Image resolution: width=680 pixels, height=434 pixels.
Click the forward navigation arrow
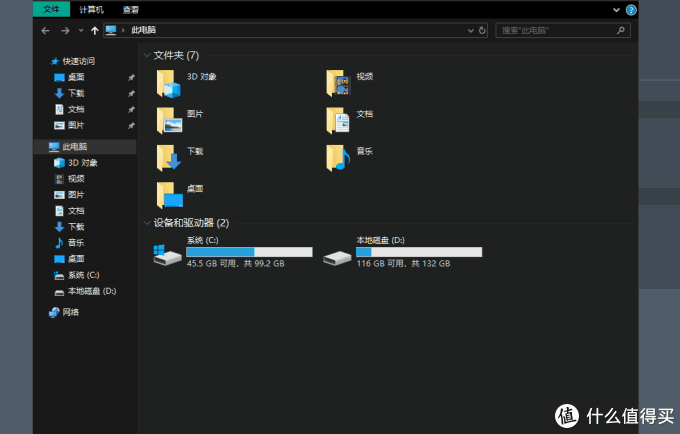click(65, 30)
